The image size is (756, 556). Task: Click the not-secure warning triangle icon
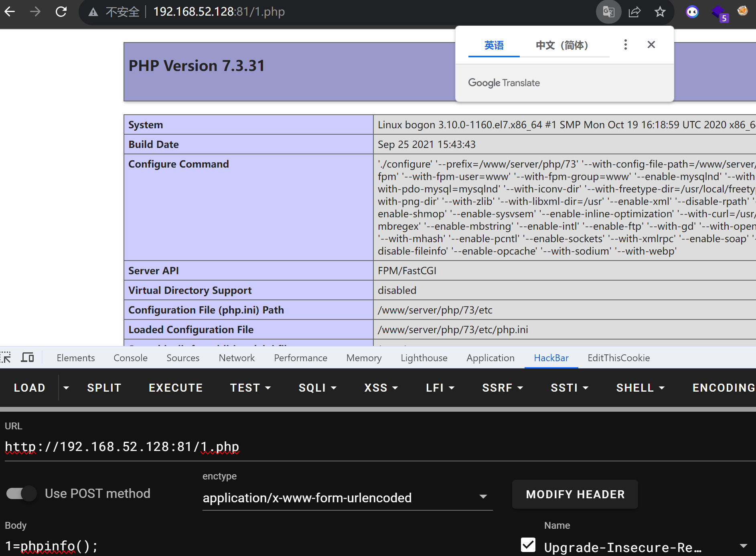coord(93,12)
